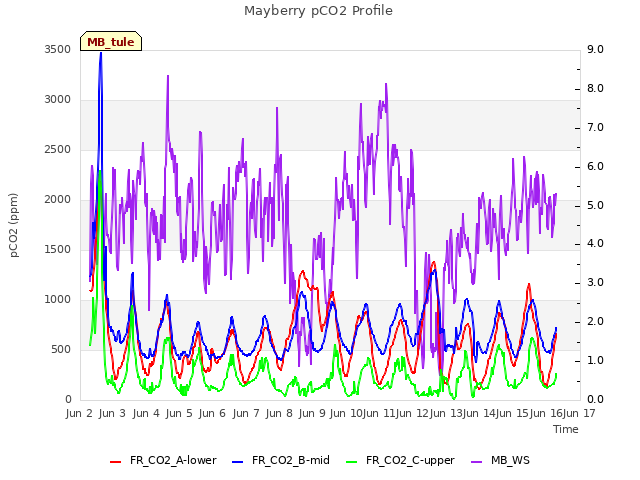Screen dimensions: 640x480
Task: Click the 1000 left axis tick label
Action: pyautogui.click(x=58, y=300)
